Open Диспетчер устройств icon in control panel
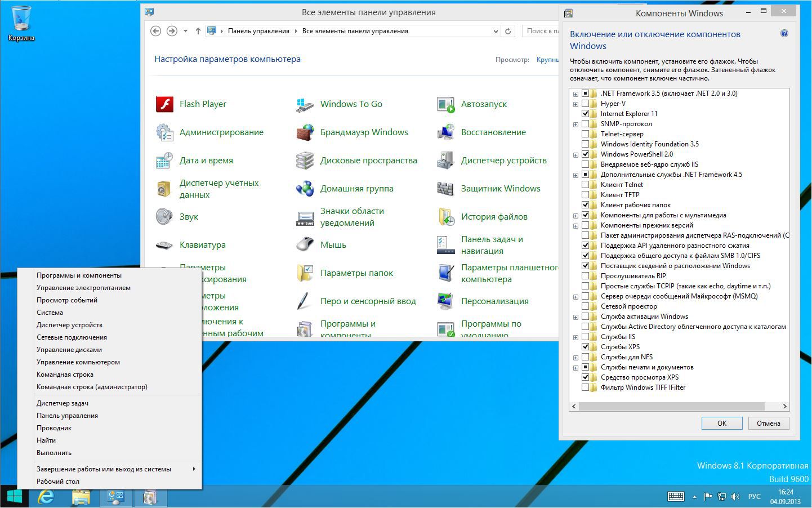The height and width of the screenshot is (508, 812). click(x=445, y=161)
